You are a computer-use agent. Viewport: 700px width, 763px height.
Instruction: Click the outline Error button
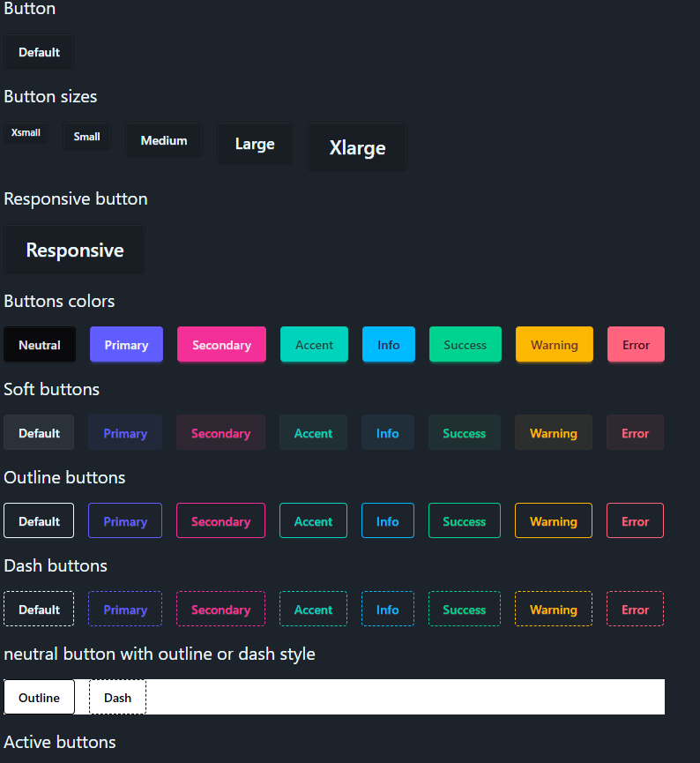pyautogui.click(x=636, y=520)
